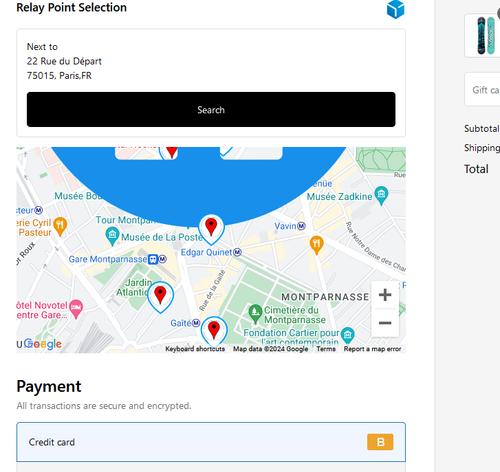
Task: Click the Gift card input field
Action: (x=482, y=90)
